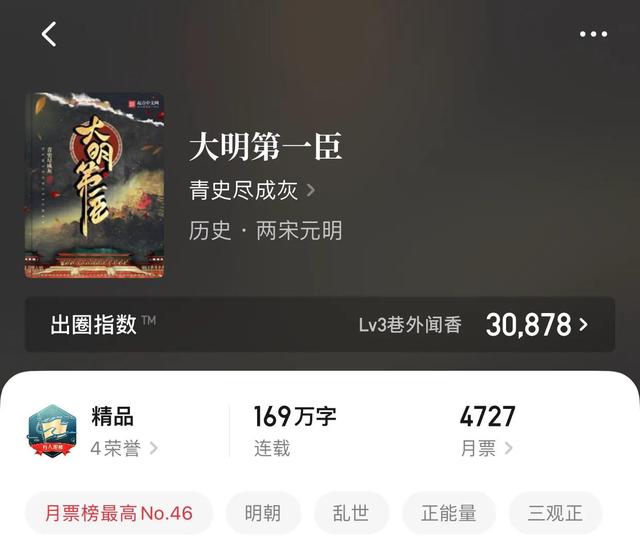Tap the 169万字 word count
Image resolution: width=640 pixels, height=551 pixels.
(295, 416)
